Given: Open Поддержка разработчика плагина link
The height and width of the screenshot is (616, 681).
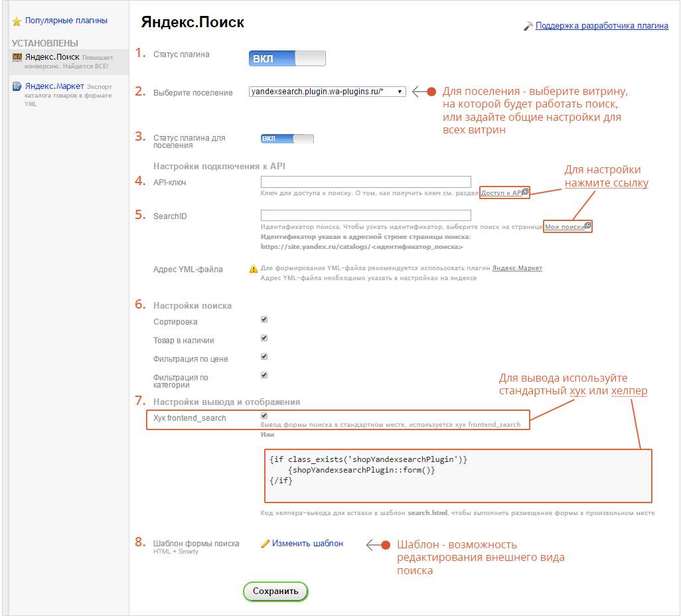Looking at the screenshot, I should [x=601, y=26].
